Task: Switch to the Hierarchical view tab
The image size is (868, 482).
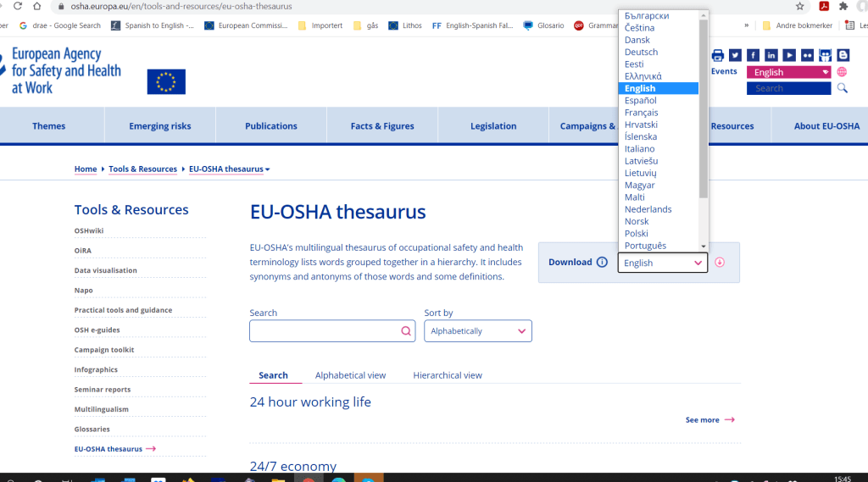Action: click(447, 375)
